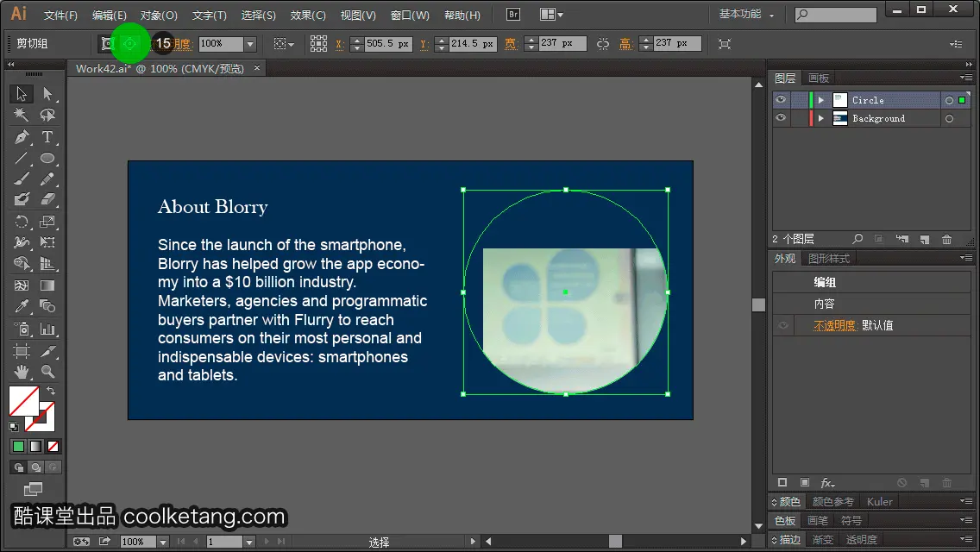
Task: Hide the Circle layer with eye icon
Action: (x=781, y=99)
